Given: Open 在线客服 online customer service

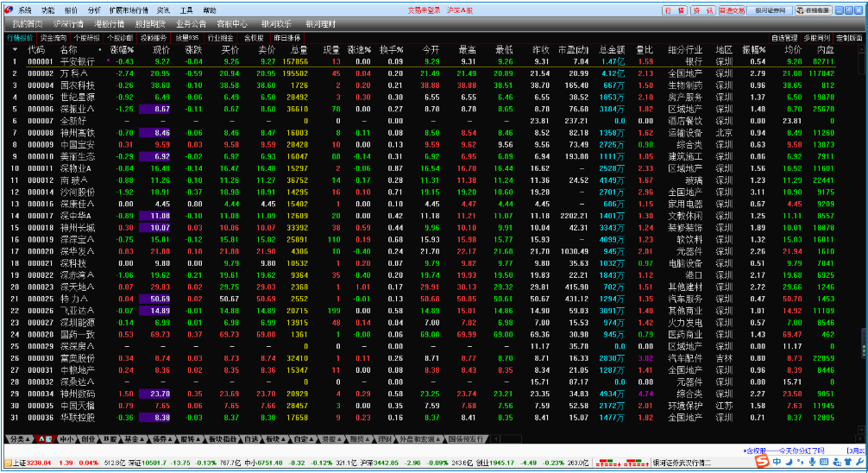Looking at the screenshot, I should (x=813, y=10).
